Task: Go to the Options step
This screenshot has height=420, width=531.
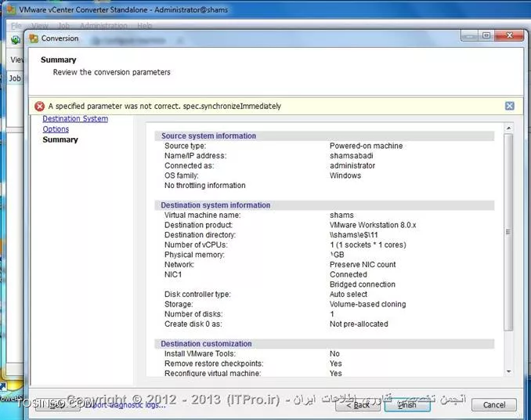Action: point(56,129)
